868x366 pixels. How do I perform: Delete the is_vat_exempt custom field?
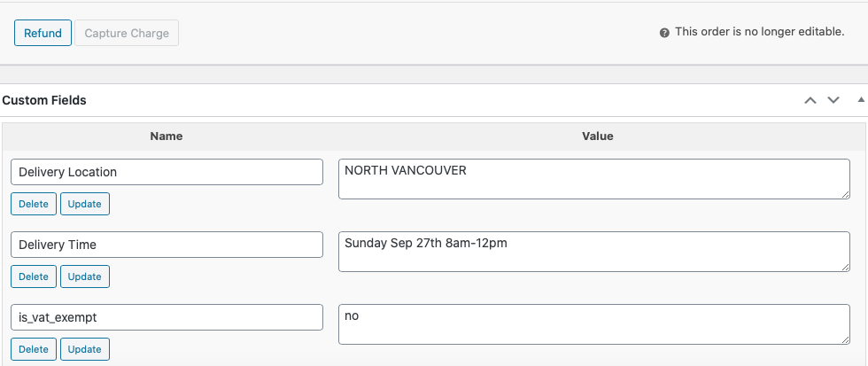(34, 349)
